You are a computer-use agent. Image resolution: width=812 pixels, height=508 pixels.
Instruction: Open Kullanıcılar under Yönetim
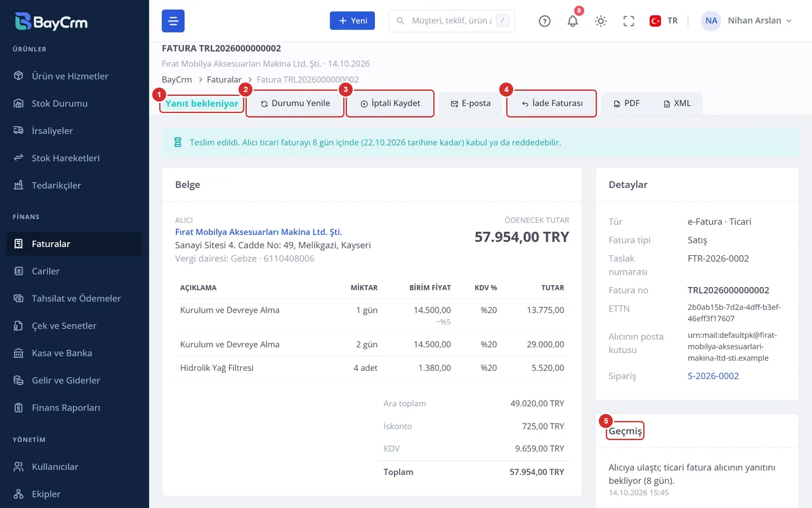point(74,467)
